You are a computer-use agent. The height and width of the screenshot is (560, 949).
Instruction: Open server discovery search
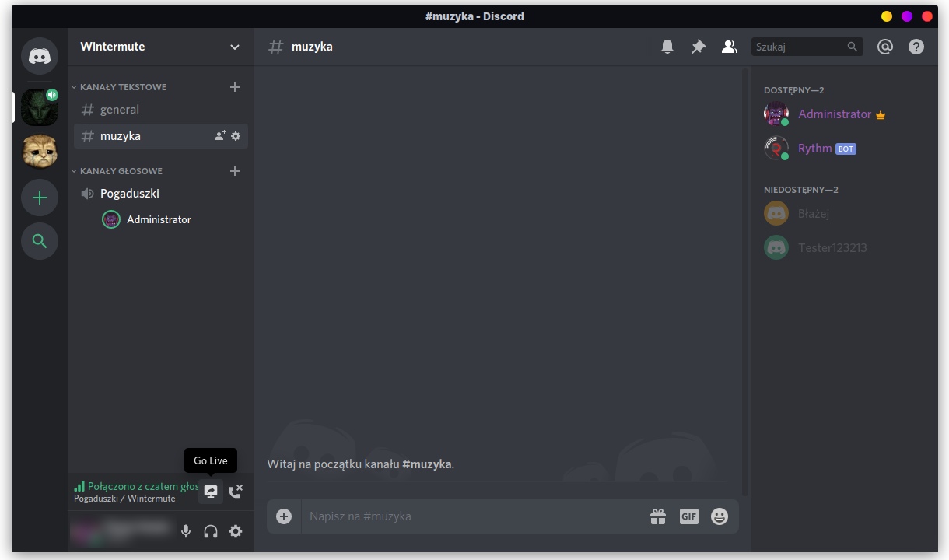click(40, 241)
